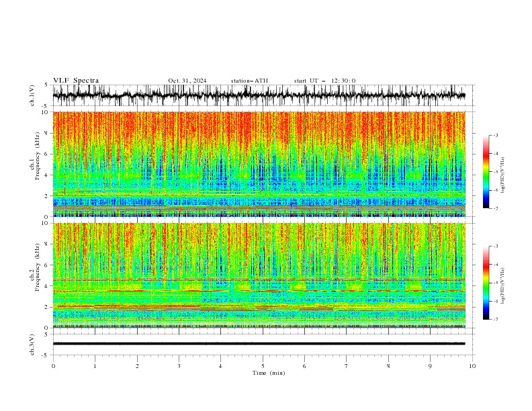Click the ch.2 colorbar log(PSD) unit label
Screen dimensions: 532x411
click(503, 285)
